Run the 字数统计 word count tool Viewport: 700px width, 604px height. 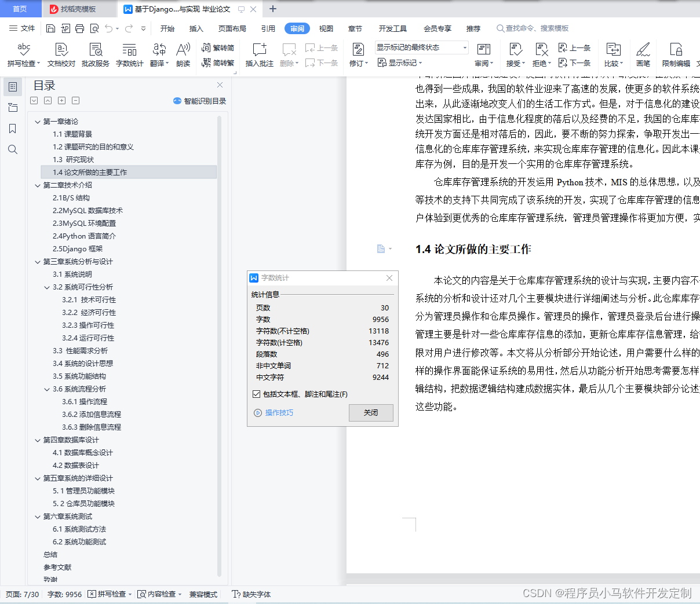(x=129, y=55)
